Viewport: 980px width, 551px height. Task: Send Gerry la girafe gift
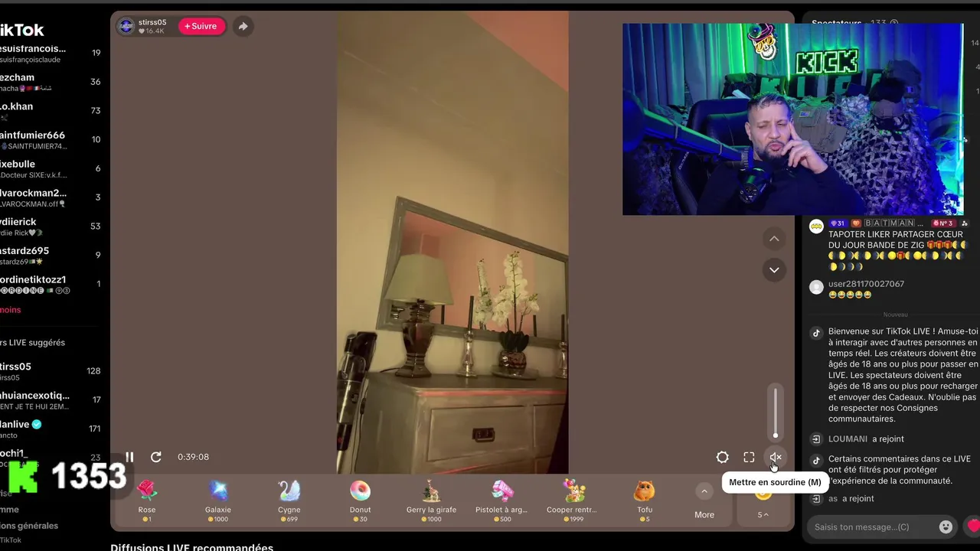pos(431,501)
